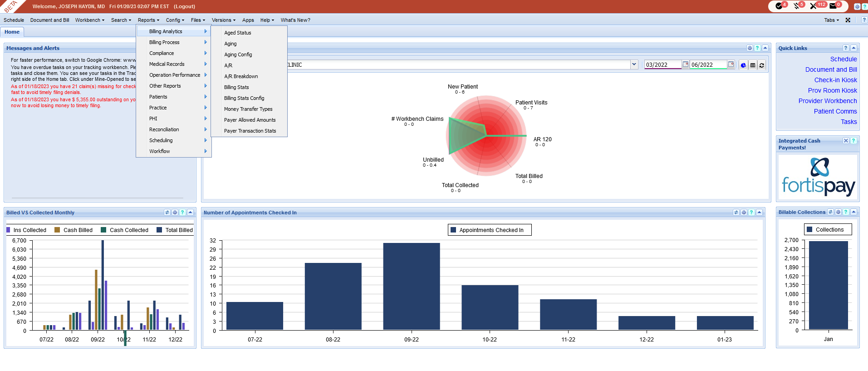The image size is (868, 371).
Task: Click the help icon in the red header bar
Action: [865, 6]
